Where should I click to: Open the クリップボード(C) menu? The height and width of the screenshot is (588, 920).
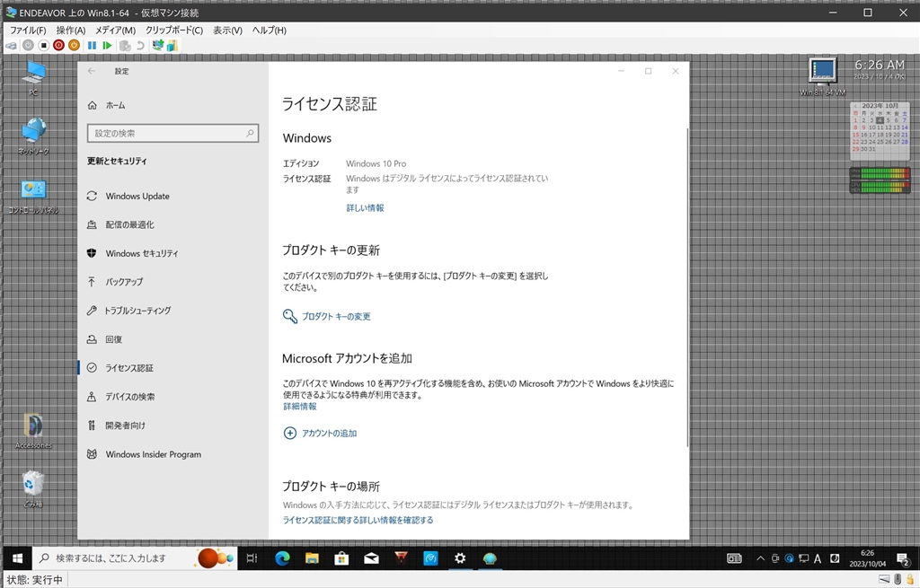tap(174, 30)
